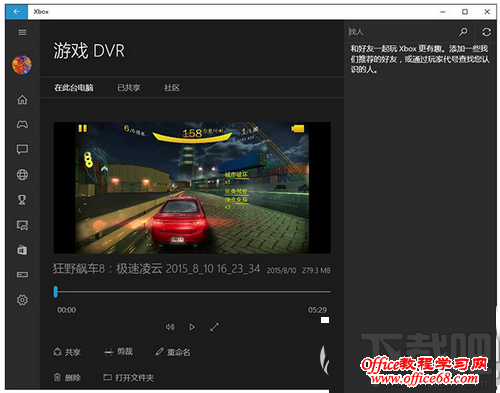Click the 共享 share button
Image resolution: width=500 pixels, height=393 pixels.
point(67,352)
